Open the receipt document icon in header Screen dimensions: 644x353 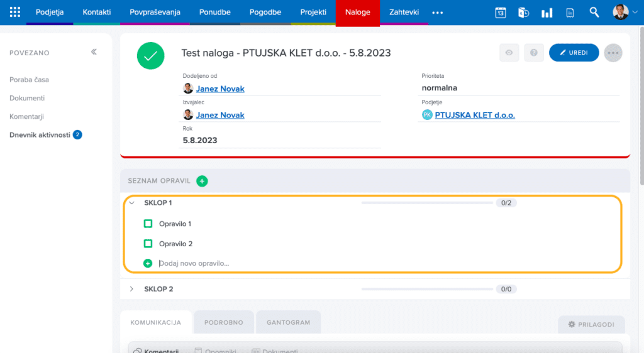570,13
